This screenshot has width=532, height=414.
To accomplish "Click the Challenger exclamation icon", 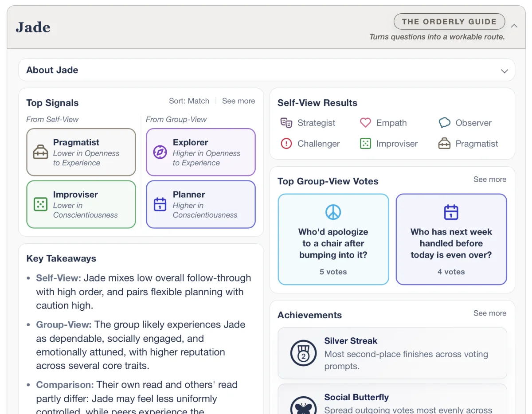I will point(286,144).
